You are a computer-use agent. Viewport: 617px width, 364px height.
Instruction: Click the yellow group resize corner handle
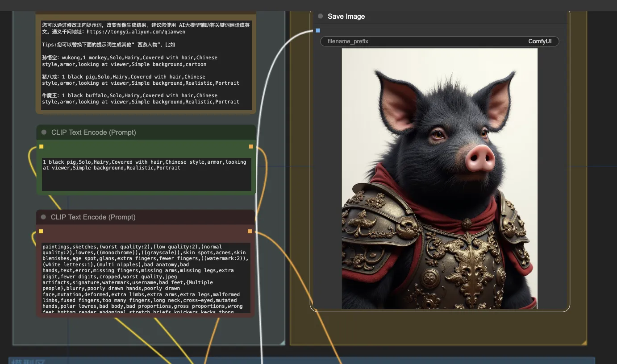pyautogui.click(x=584, y=343)
